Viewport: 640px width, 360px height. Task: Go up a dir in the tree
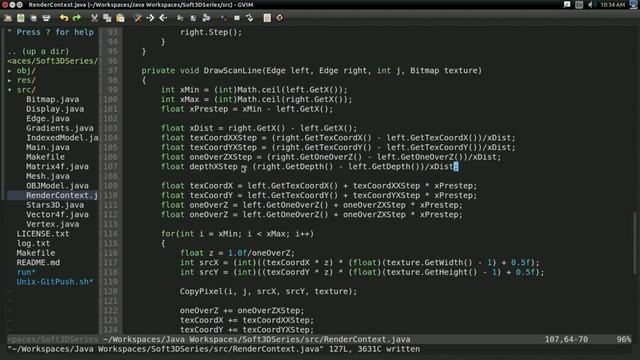pyautogui.click(x=38, y=51)
